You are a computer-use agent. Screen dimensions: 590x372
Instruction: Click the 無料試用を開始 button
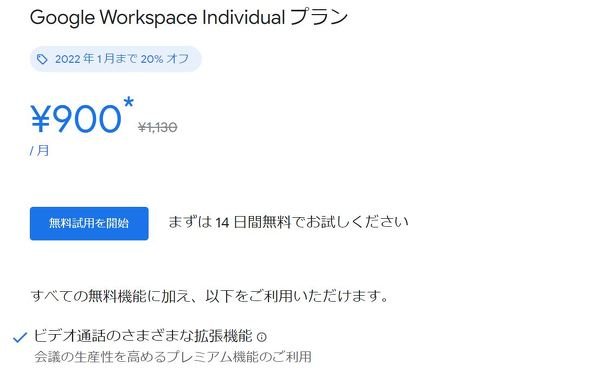[x=89, y=223]
